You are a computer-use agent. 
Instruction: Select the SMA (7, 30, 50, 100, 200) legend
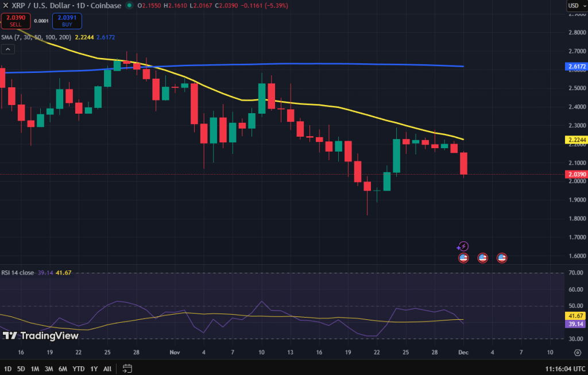click(x=37, y=37)
